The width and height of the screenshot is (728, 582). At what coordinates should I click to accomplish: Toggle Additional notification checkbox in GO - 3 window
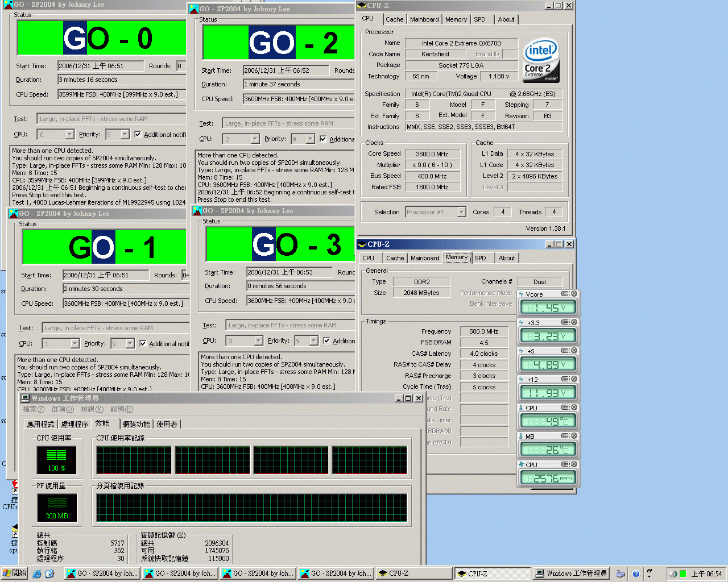[326, 341]
